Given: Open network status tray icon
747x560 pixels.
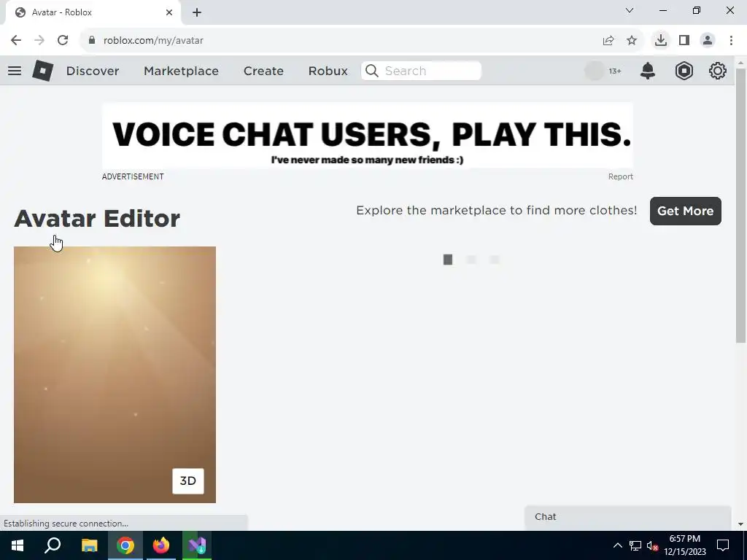Looking at the screenshot, I should coord(635,545).
